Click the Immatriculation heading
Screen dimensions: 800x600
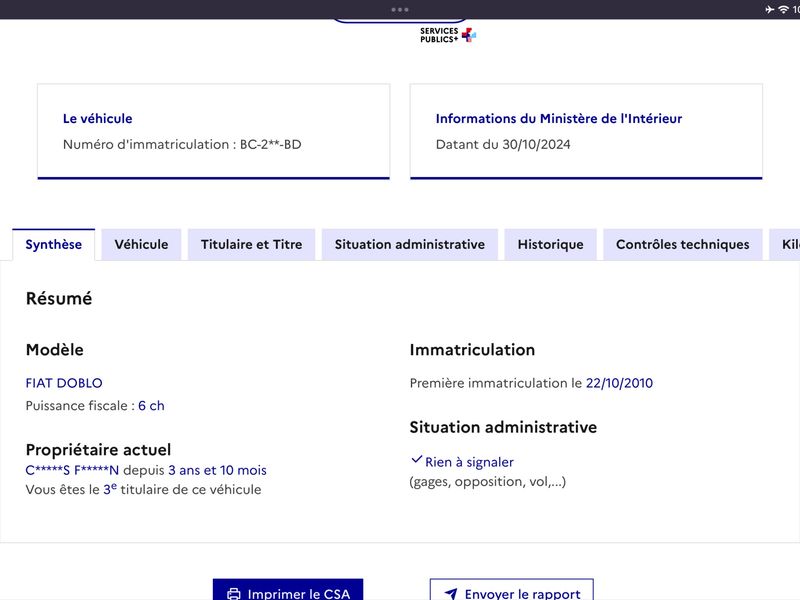(x=472, y=349)
